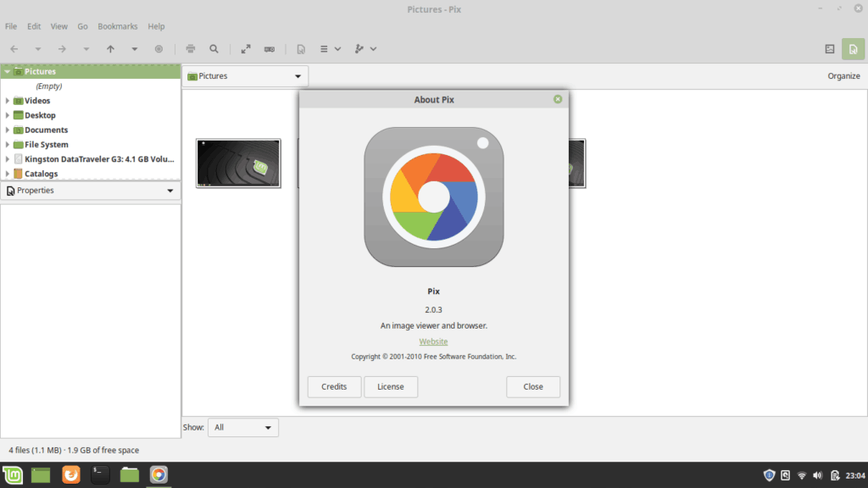Select Kingston DataTraveler G3 volume
Screen dimensions: 868x488
(99, 158)
